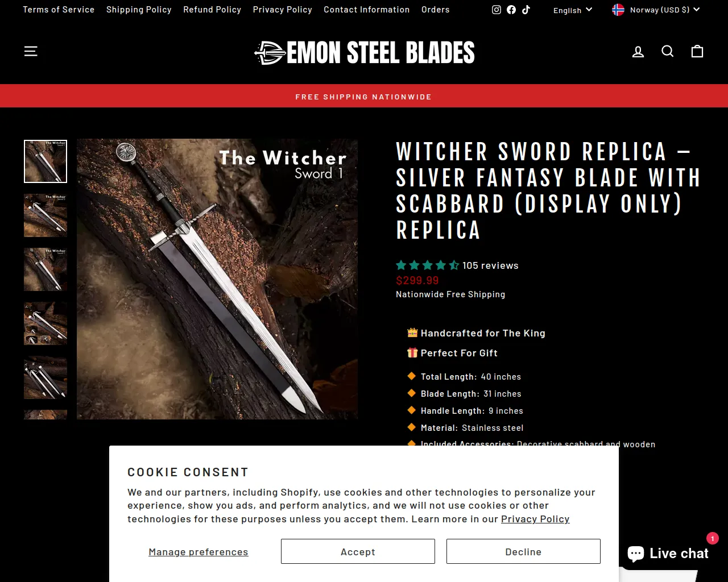Open the Live chat widget
The height and width of the screenshot is (582, 728).
tap(668, 554)
